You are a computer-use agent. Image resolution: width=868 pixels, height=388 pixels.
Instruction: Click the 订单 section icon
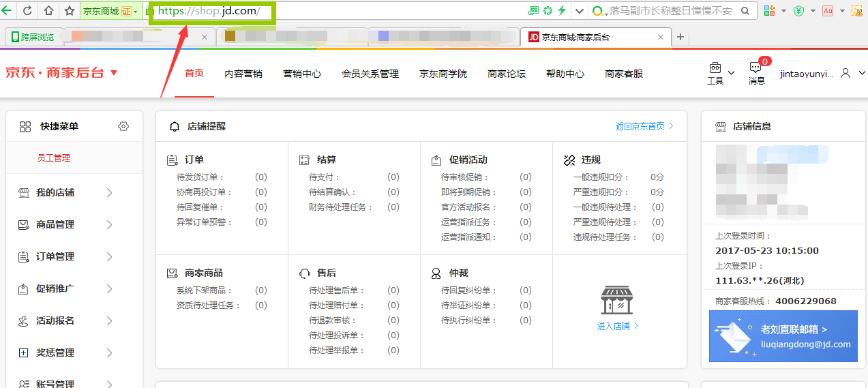tap(173, 160)
